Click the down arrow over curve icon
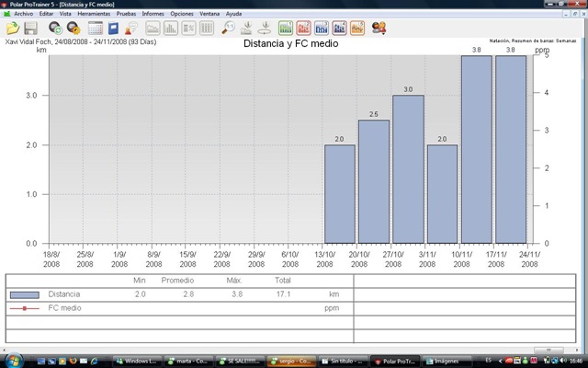The image size is (588, 368). pos(246,29)
